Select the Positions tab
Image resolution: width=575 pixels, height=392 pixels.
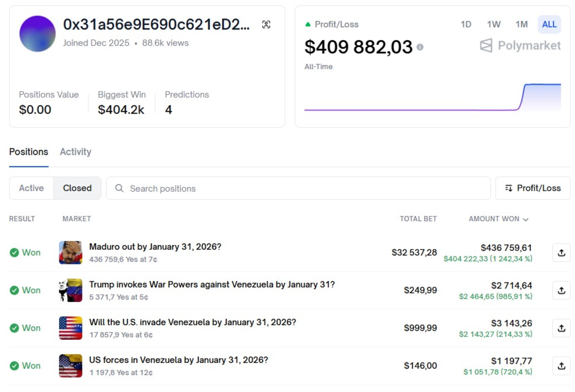coord(29,152)
